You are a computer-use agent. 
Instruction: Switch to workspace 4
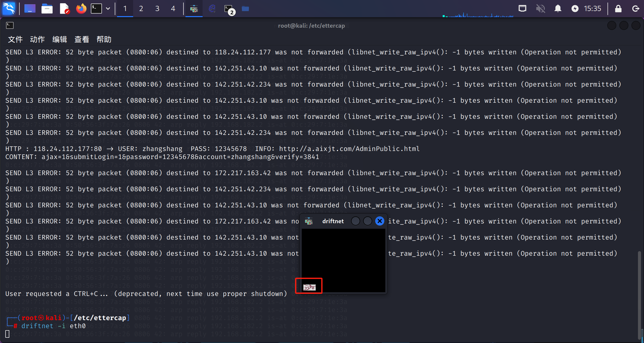click(x=173, y=9)
